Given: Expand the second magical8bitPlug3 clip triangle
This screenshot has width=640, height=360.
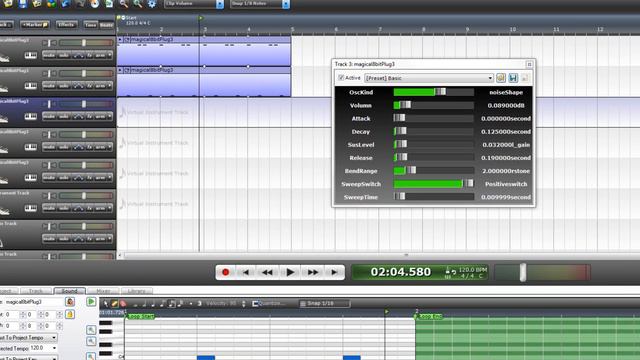Looking at the screenshot, I should coord(120,70).
